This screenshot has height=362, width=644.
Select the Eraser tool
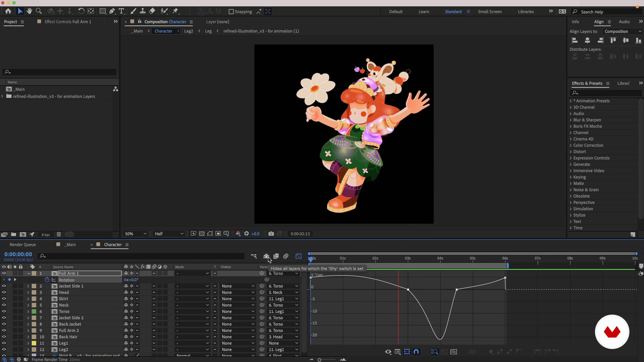pyautogui.click(x=152, y=11)
